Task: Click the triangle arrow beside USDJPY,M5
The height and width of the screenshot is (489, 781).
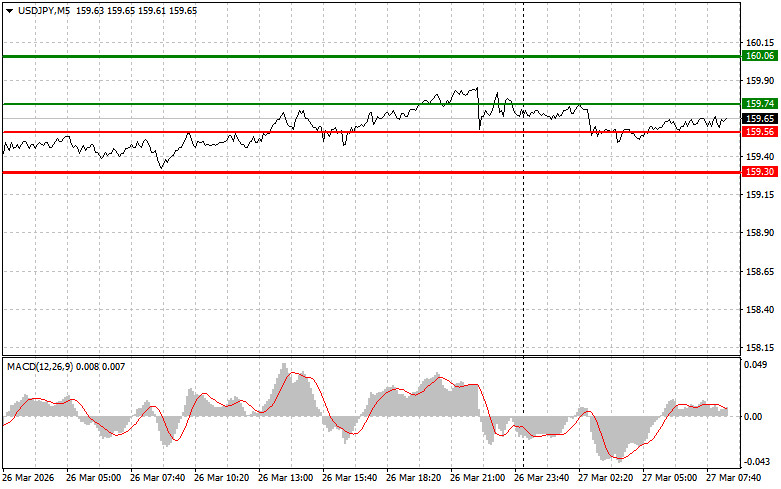Action: 9,10
